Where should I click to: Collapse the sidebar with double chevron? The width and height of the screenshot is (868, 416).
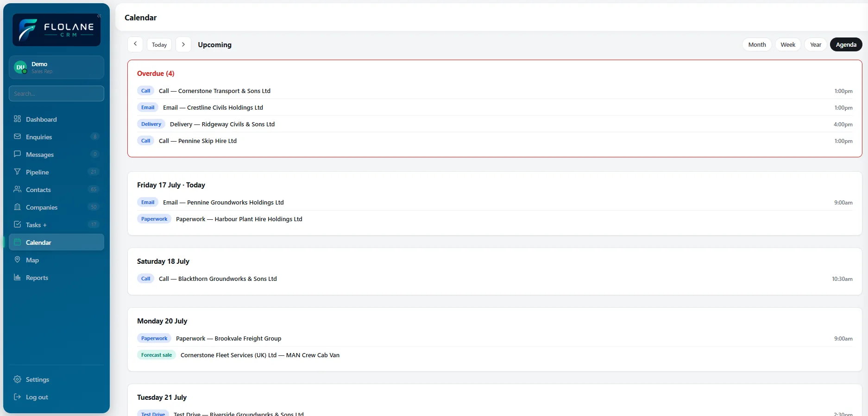(x=99, y=16)
